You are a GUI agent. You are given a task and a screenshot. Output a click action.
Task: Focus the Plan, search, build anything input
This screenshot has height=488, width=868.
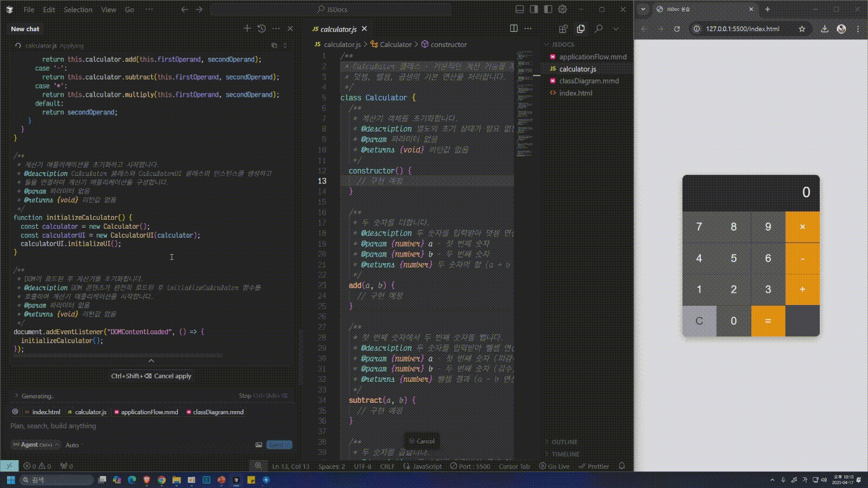(151, 426)
